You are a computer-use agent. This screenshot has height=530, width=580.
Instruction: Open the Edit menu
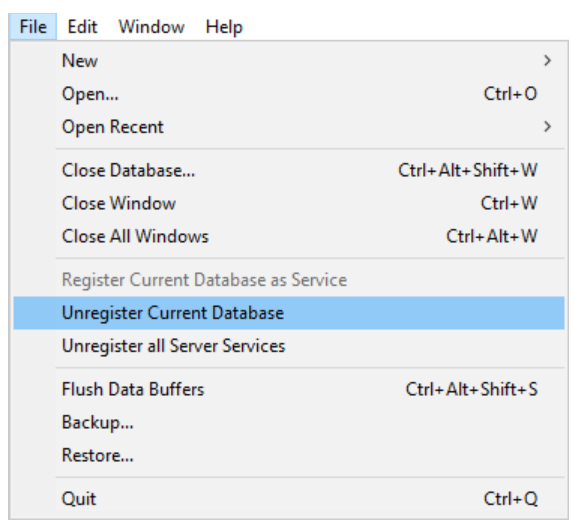tap(82, 27)
